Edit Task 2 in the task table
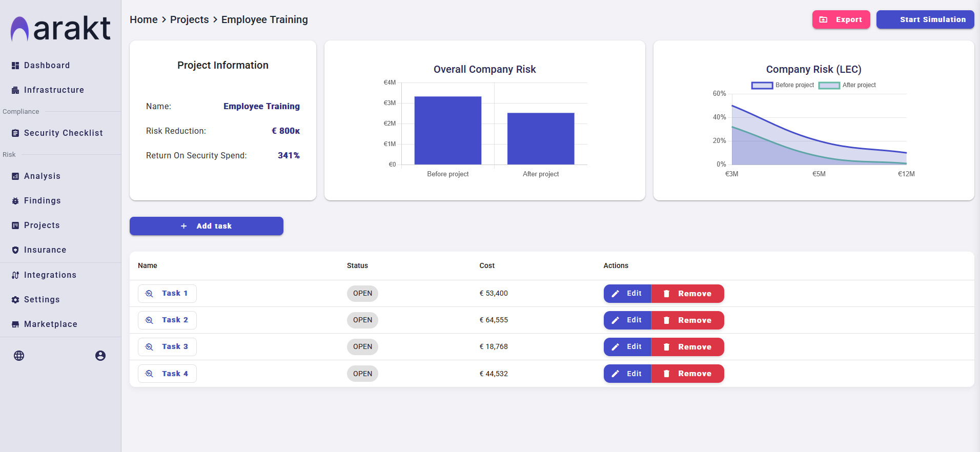Screen dimensions: 980x452 (x=627, y=320)
